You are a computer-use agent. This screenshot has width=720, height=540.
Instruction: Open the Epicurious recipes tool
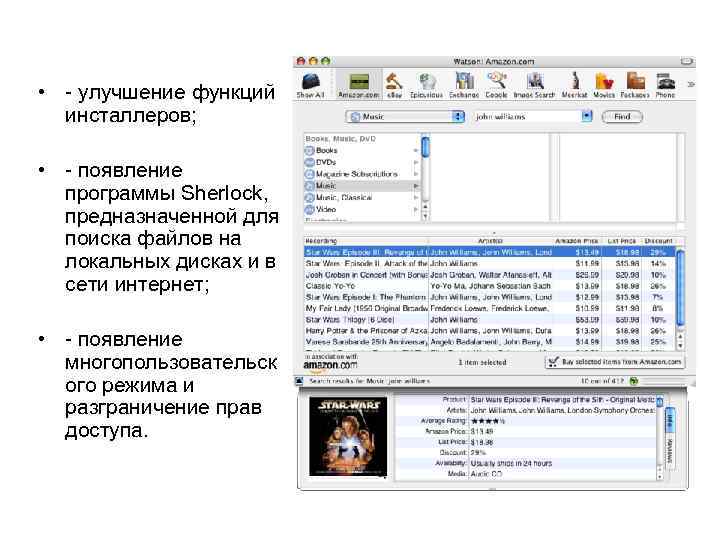coord(426,85)
